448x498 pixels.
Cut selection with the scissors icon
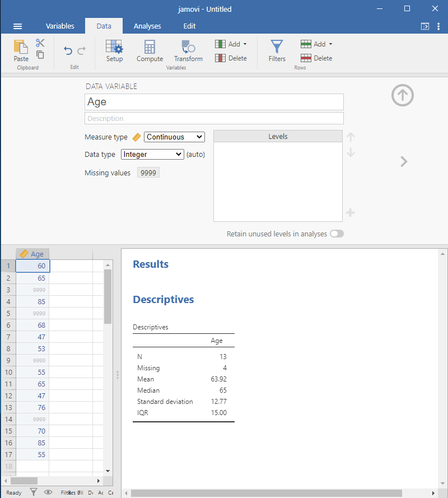click(x=40, y=43)
